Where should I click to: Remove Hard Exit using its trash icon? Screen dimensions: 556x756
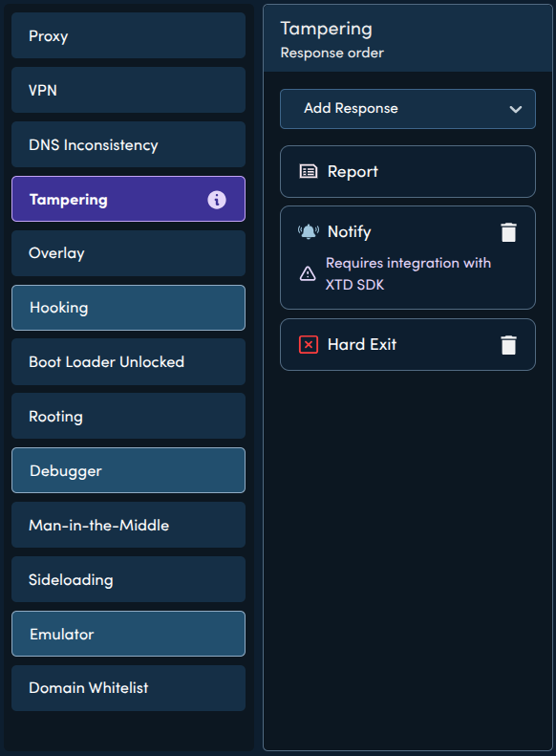point(508,345)
